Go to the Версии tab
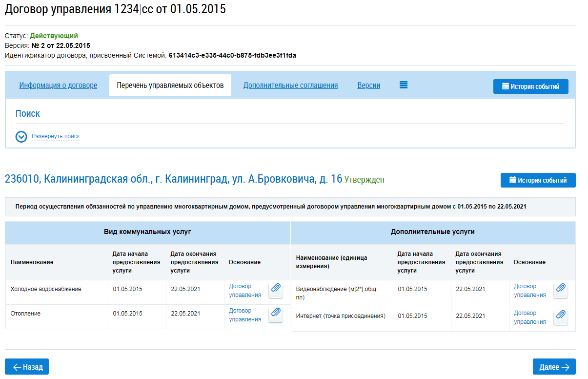Viewport: 588px width, 379px height. (368, 85)
